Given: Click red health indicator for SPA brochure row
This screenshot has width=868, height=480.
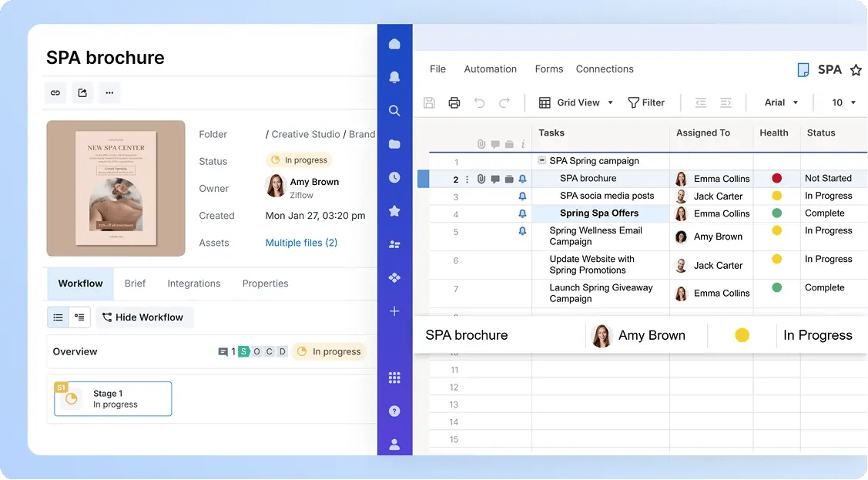Looking at the screenshot, I should coord(776,179).
